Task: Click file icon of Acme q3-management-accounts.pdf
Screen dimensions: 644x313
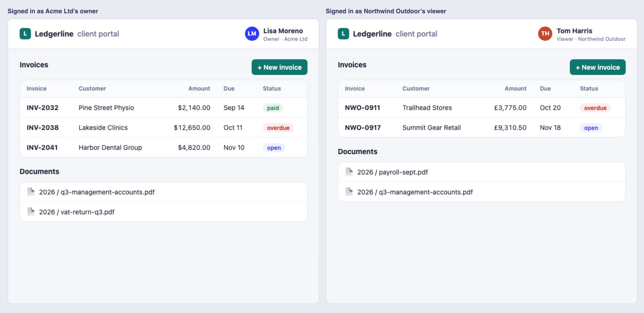Action: tap(31, 192)
